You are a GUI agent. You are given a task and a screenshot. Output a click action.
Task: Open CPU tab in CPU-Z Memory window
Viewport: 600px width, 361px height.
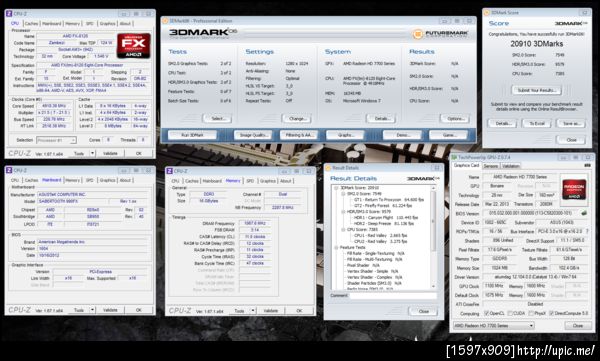(175, 181)
